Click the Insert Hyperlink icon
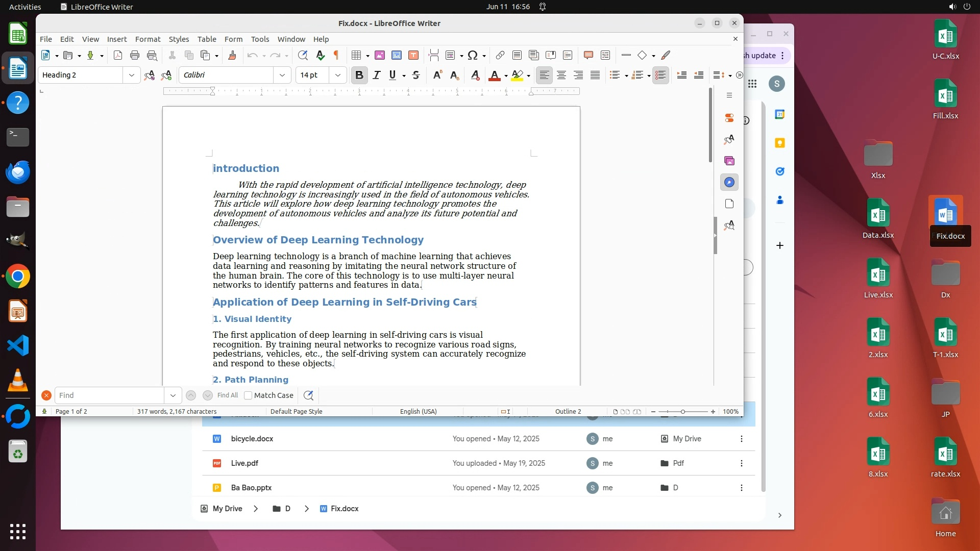This screenshot has height=551, width=980. (x=500, y=55)
